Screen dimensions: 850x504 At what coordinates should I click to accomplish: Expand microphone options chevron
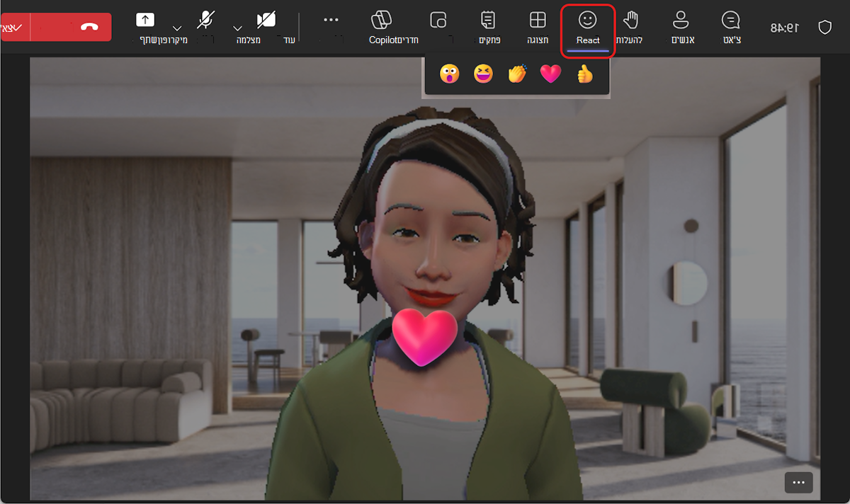click(x=177, y=28)
